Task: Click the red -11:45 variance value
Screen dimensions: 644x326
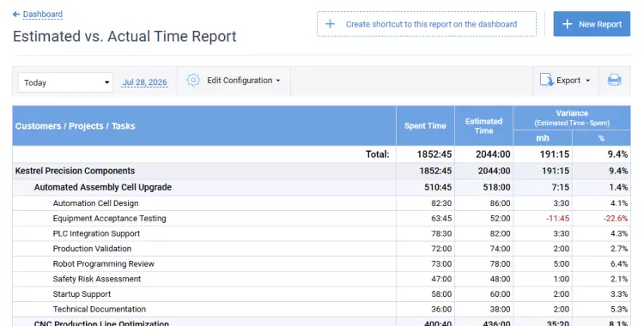Action: [x=558, y=219]
